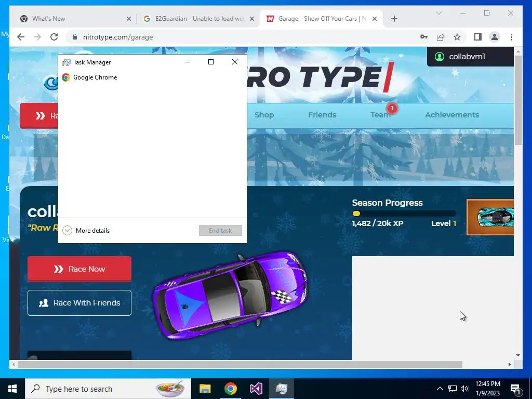
Task: Click the vertical page scrollbar
Action: tap(518, 100)
